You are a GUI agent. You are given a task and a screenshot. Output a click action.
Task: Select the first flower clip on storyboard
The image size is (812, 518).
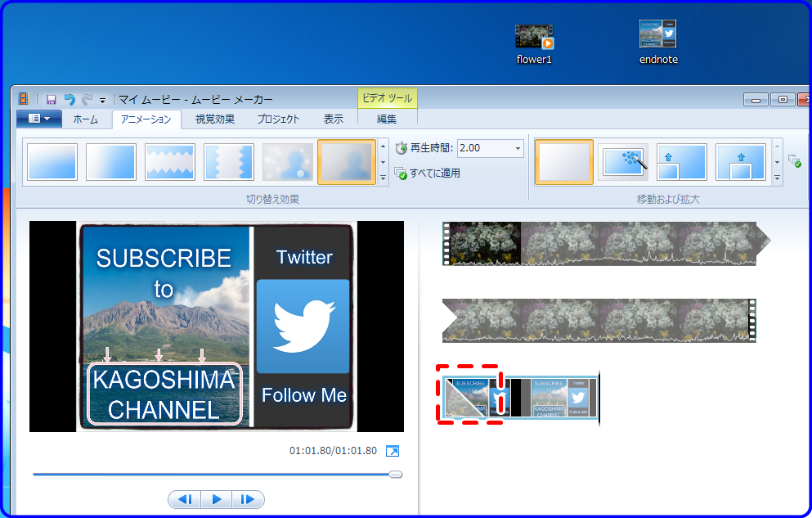click(x=606, y=244)
